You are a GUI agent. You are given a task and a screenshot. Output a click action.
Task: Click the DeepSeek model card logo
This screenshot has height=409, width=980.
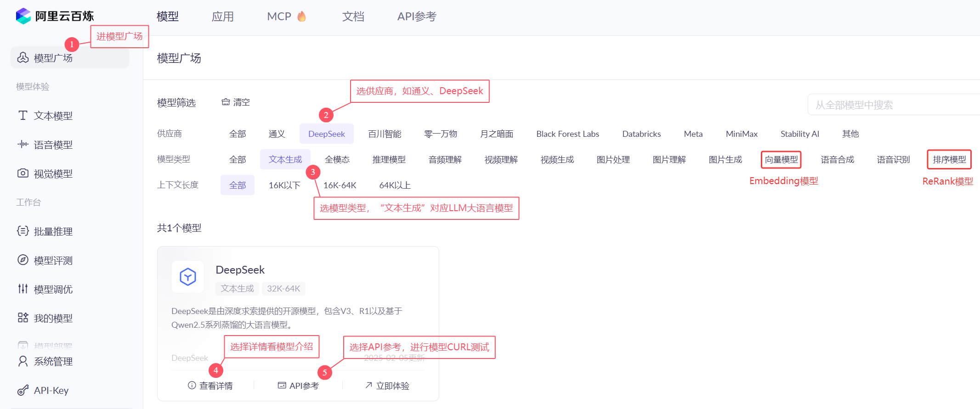point(188,277)
